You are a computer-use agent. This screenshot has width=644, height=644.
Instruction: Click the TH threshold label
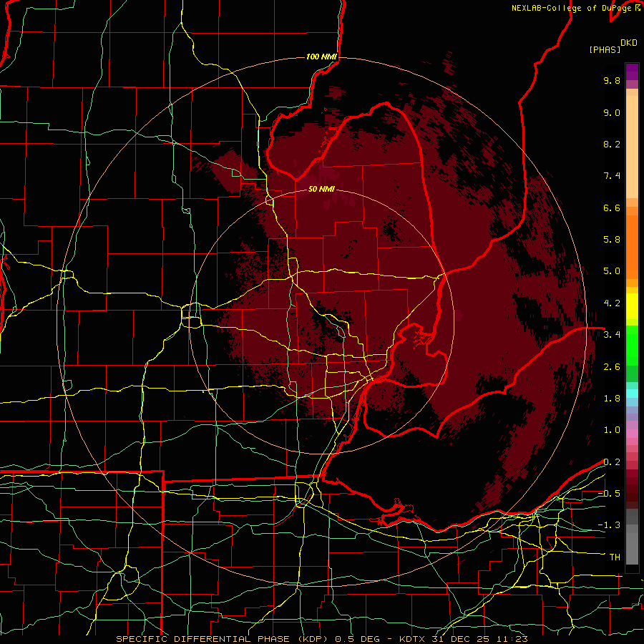[x=615, y=557]
